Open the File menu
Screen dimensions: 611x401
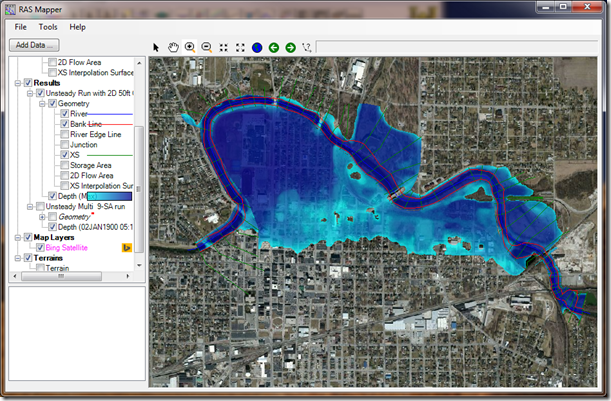tap(21, 27)
